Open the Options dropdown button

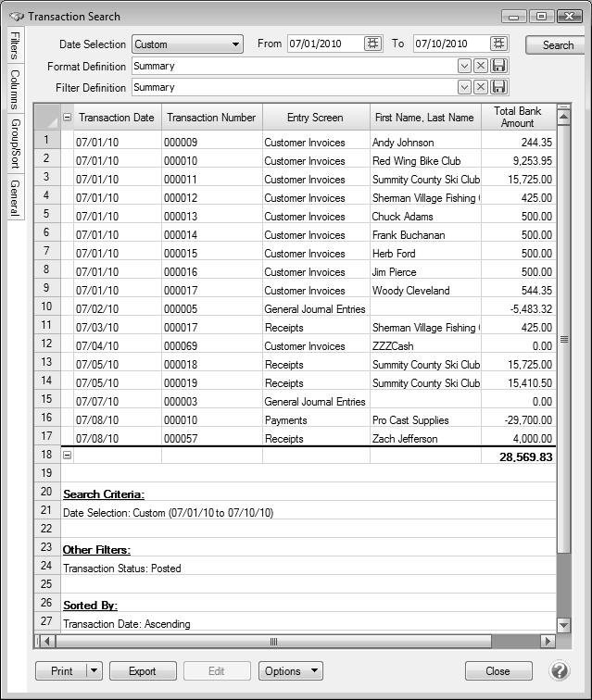pos(290,671)
